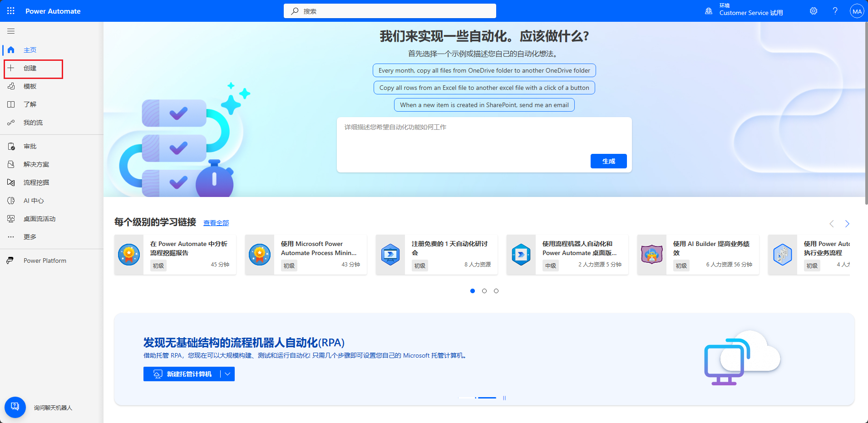Click the 生成 button
Image resolution: width=868 pixels, height=423 pixels.
609,161
